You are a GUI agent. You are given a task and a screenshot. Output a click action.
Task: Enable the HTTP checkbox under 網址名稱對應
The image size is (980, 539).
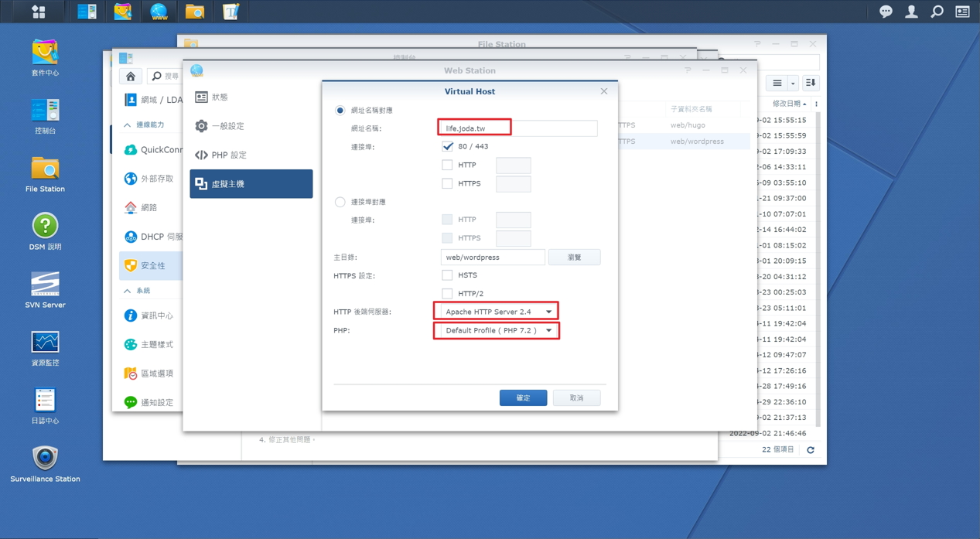(447, 165)
